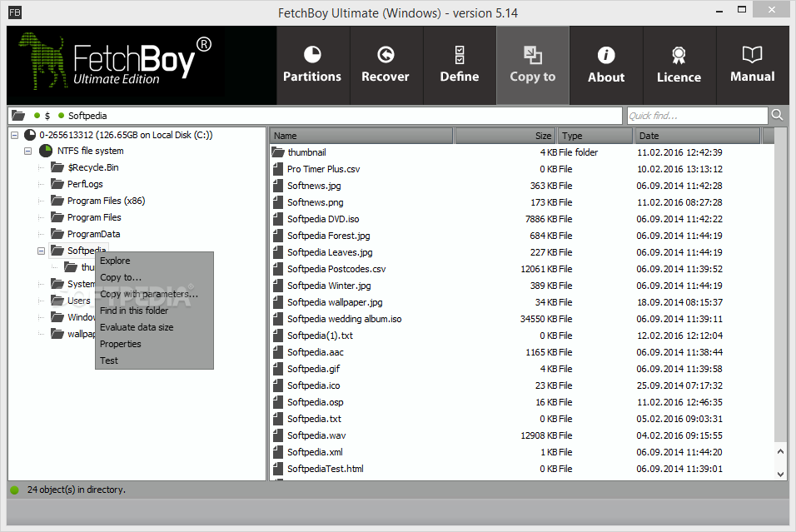Viewport: 796px width, 532px height.
Task: Click the file icon of Softpedia Forest.jpg
Action: [278, 236]
